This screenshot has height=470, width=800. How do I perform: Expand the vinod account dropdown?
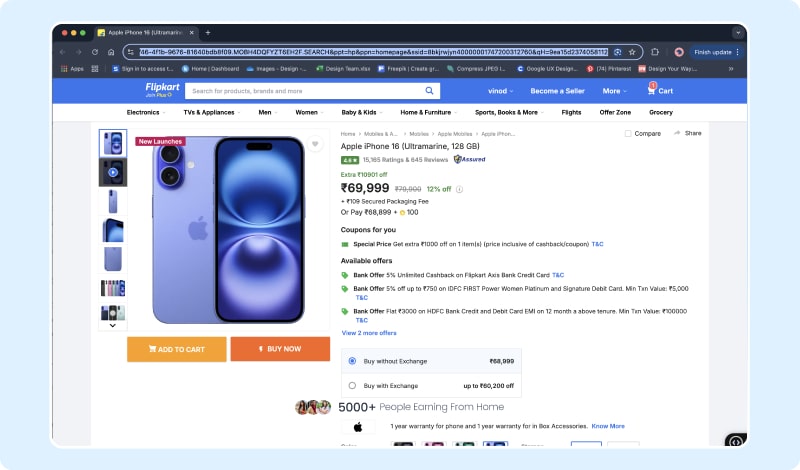pyautogui.click(x=501, y=91)
